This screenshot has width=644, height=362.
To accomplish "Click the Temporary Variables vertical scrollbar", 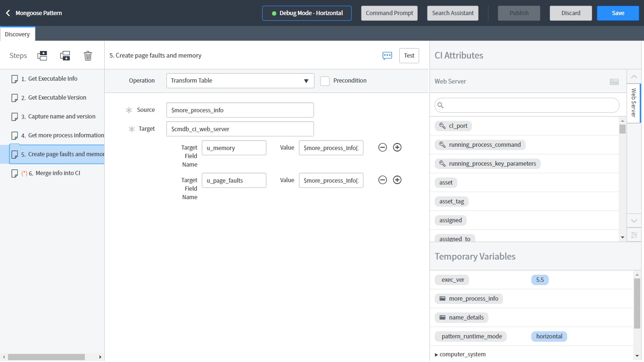I will coord(637,303).
